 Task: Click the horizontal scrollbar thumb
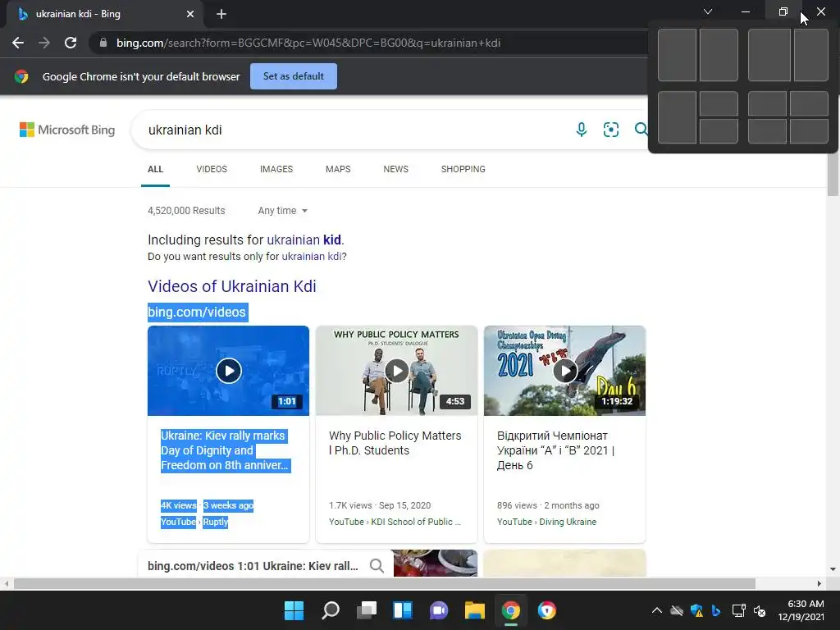point(384,583)
